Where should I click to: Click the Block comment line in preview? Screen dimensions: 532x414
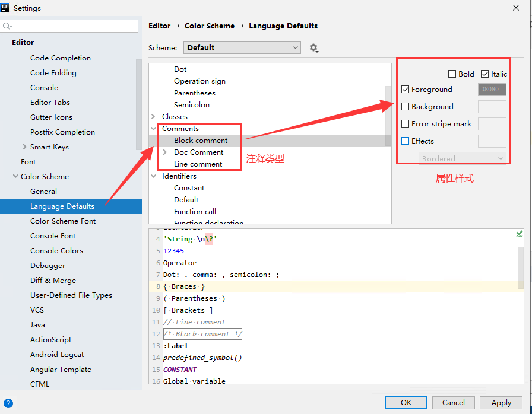pos(202,334)
